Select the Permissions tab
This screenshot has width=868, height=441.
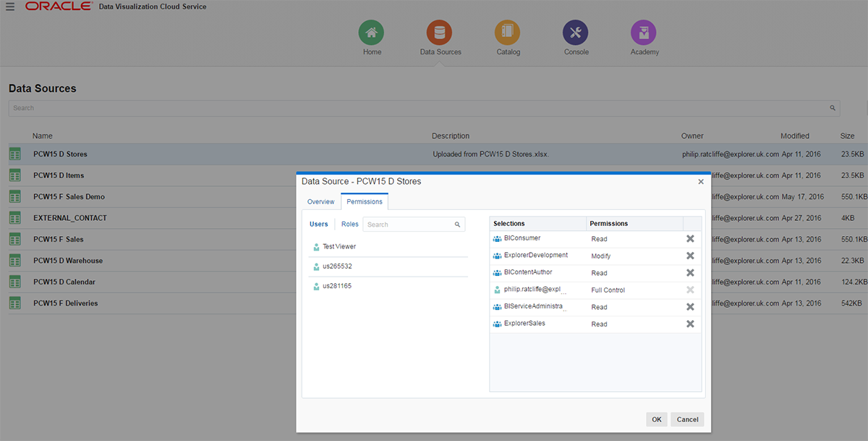point(365,202)
